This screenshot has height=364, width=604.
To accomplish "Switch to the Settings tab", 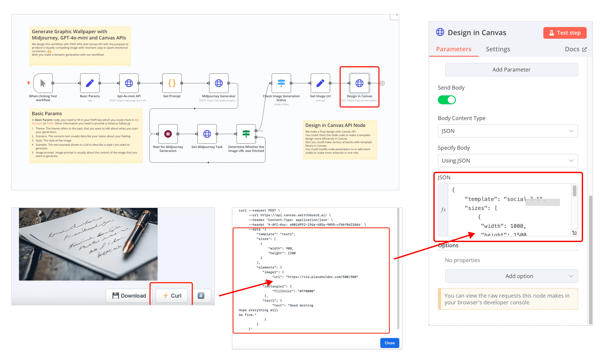I will [498, 49].
